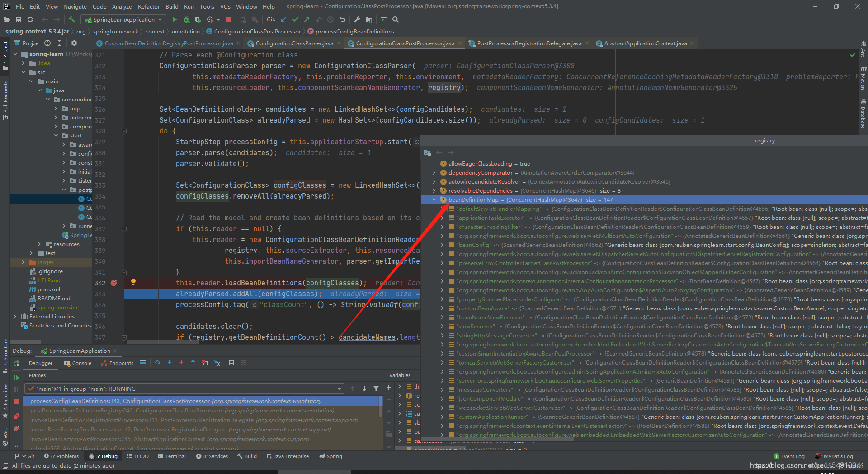Hide the Project panel with minus icon
Image resolution: width=868 pixels, height=474 pixels.
85,43
